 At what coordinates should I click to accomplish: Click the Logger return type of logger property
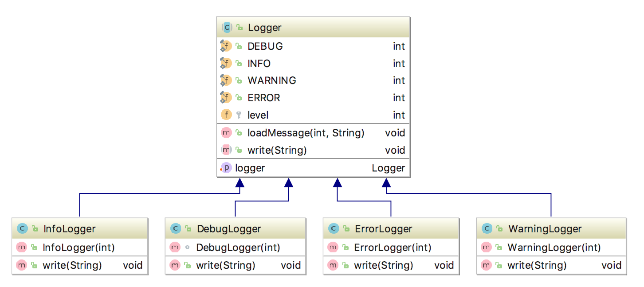tap(388, 168)
